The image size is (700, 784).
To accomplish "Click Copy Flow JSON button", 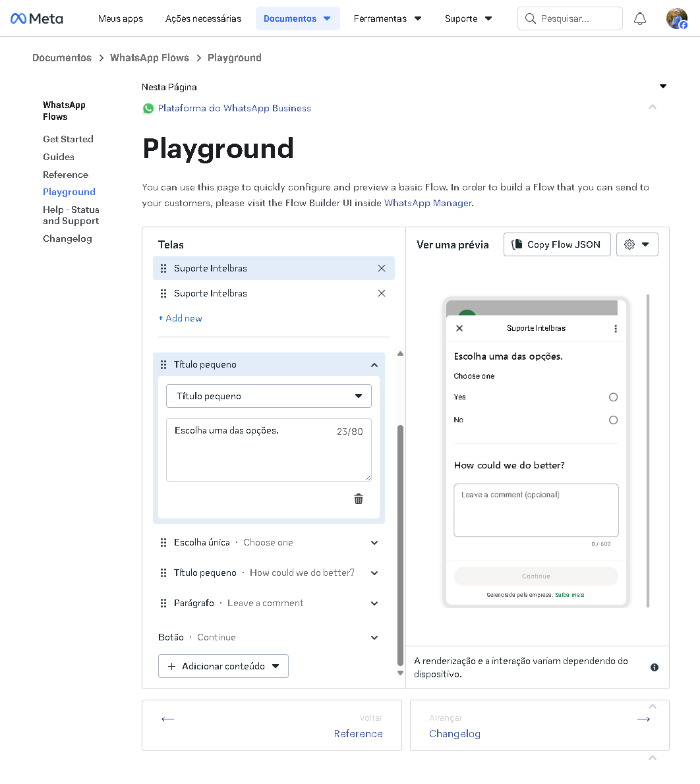I will (557, 244).
